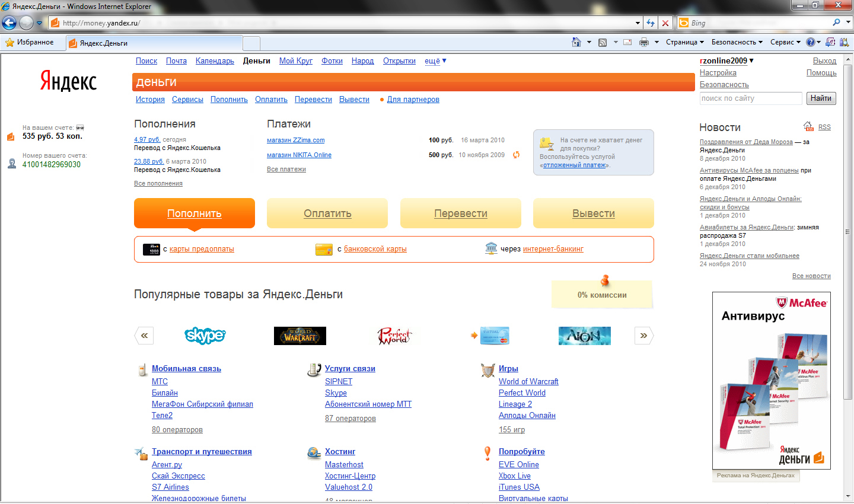Click the Найти search button
The height and width of the screenshot is (504, 854).
pos(821,98)
